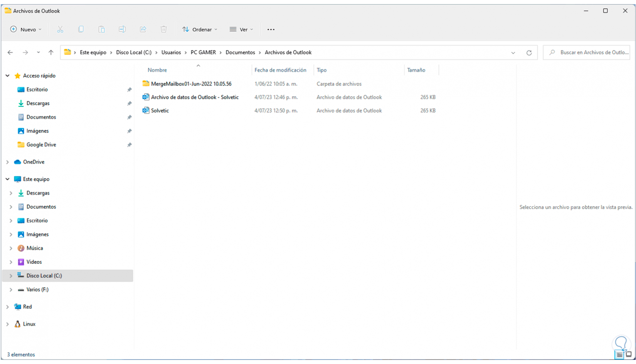Expand the Varios (F:) drive node
636x364 pixels.
[x=11, y=290]
